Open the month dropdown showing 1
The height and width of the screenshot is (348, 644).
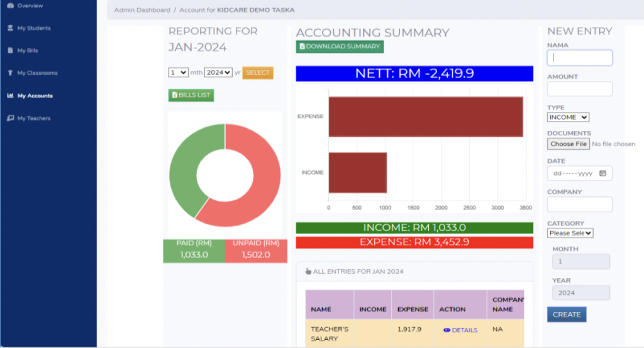(x=178, y=72)
